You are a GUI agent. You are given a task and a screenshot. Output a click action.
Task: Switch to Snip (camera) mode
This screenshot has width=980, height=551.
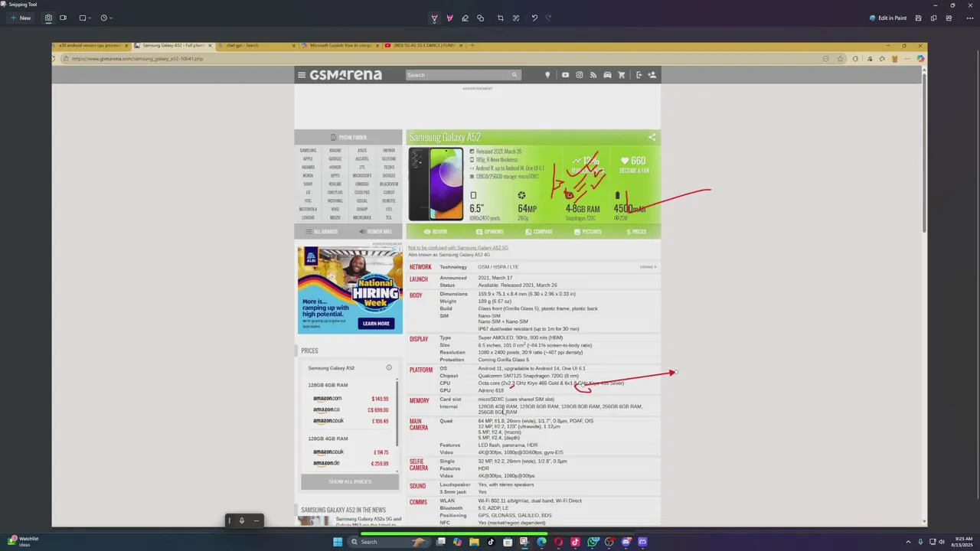(48, 18)
